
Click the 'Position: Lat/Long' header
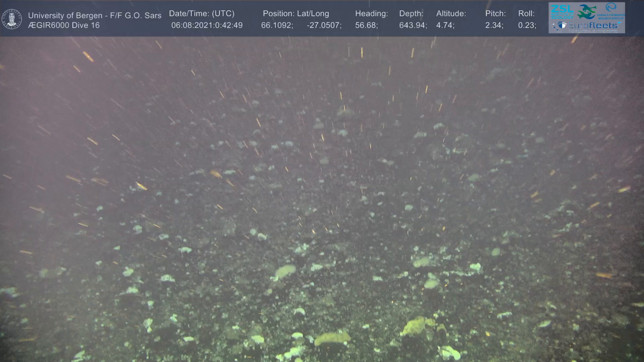(296, 14)
